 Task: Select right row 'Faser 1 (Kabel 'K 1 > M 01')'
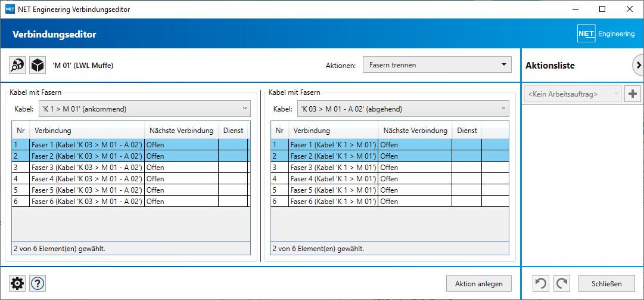(390, 145)
